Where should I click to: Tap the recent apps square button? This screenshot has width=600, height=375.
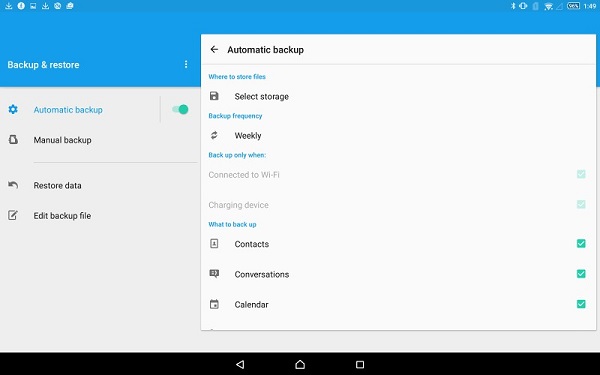point(360,364)
